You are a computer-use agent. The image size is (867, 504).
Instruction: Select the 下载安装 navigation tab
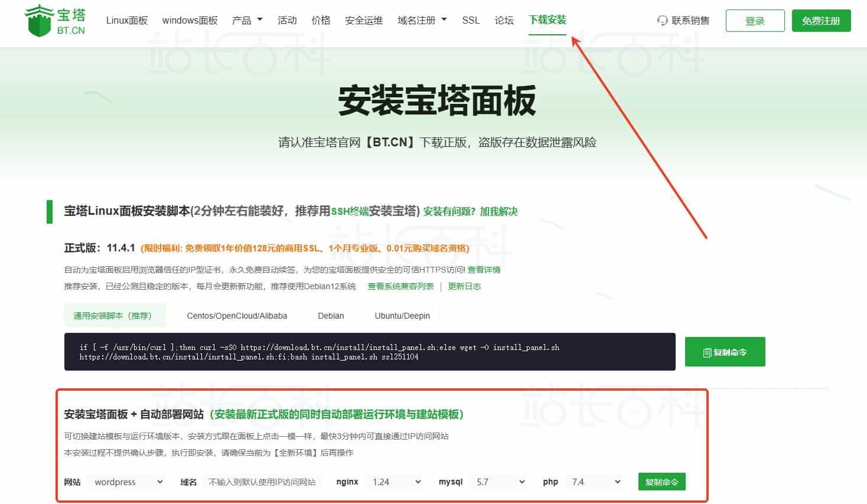click(x=547, y=20)
